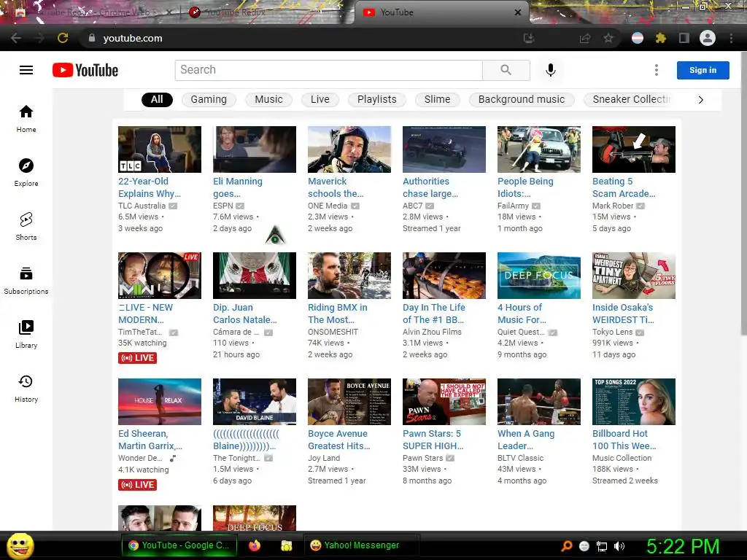Open the smiley start button in taskbar
Image resolution: width=747 pixels, height=560 pixels.
tap(20, 545)
